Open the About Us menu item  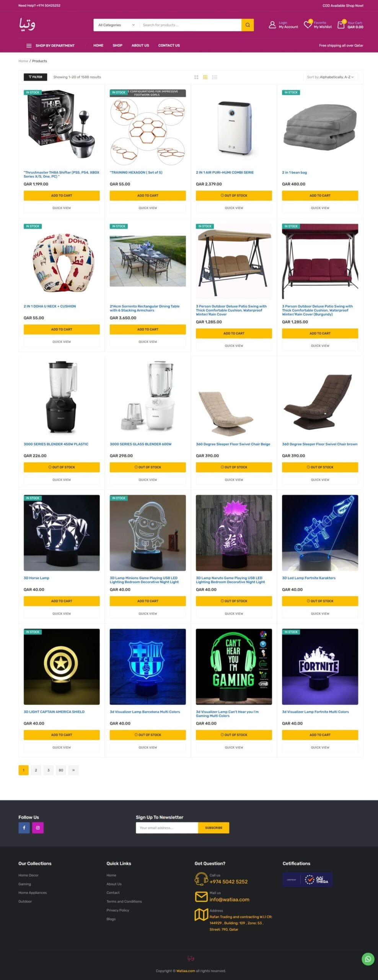pyautogui.click(x=140, y=46)
